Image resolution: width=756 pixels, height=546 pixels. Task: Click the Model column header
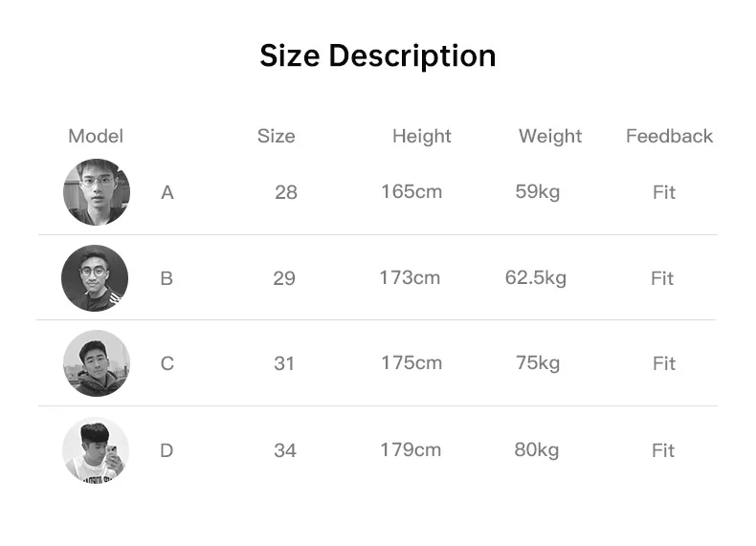[x=96, y=136]
